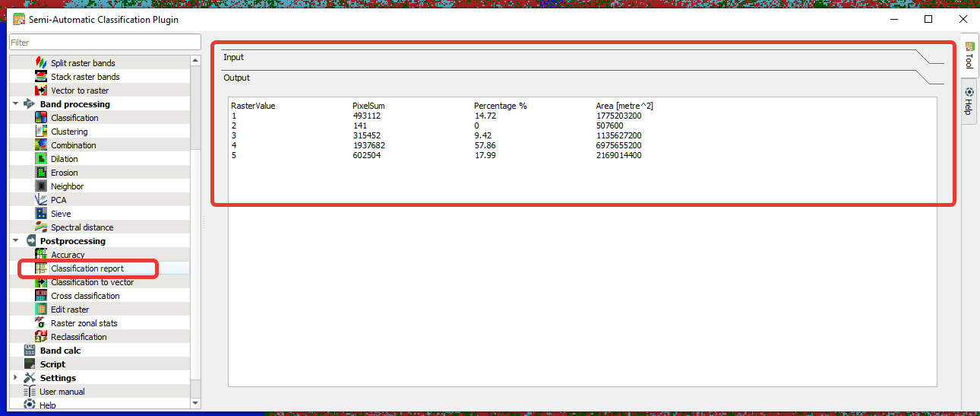
Task: Click the Band calc icon
Action: pos(30,351)
